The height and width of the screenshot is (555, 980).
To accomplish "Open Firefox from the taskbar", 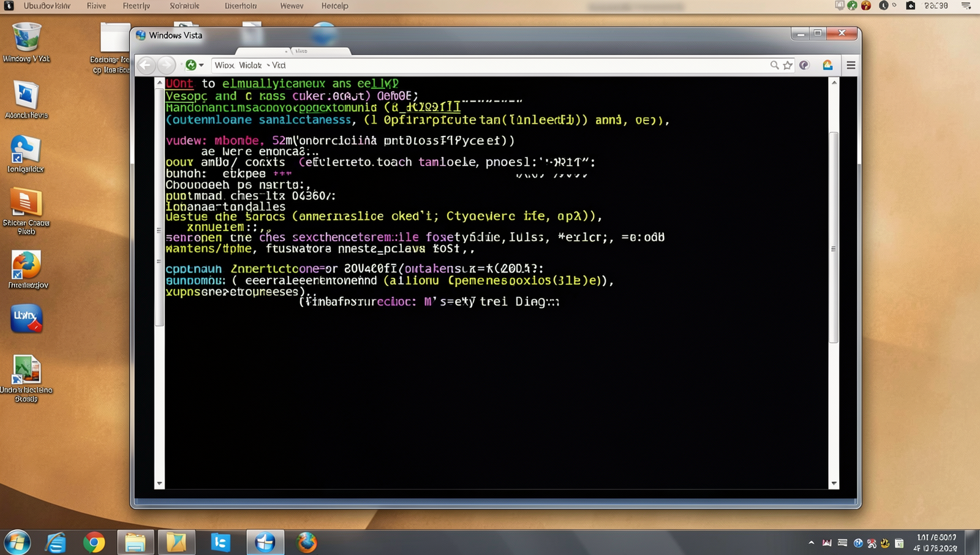I will 307,542.
